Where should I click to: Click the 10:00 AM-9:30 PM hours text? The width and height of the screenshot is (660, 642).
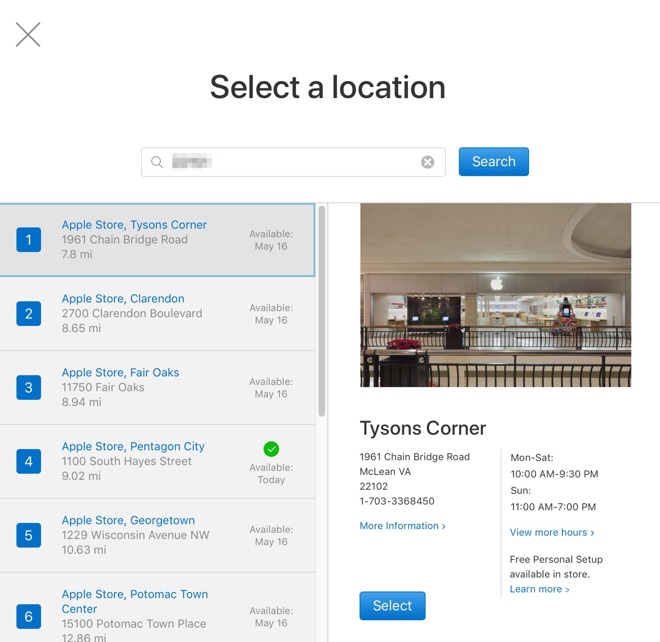click(x=554, y=474)
